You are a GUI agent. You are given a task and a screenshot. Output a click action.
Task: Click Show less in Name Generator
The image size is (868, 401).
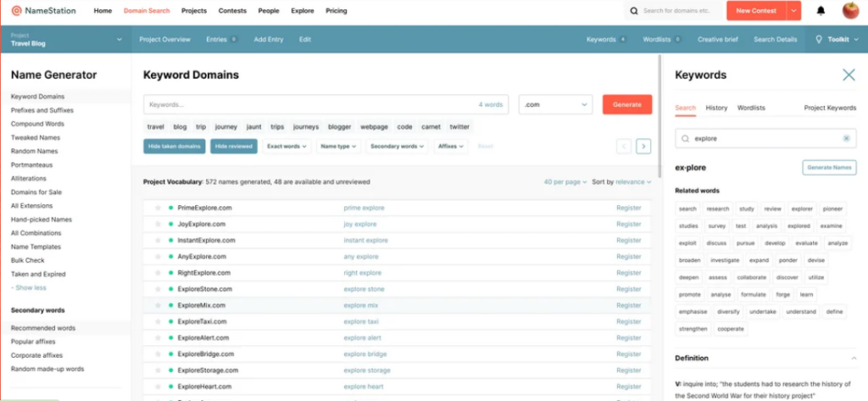click(x=29, y=287)
